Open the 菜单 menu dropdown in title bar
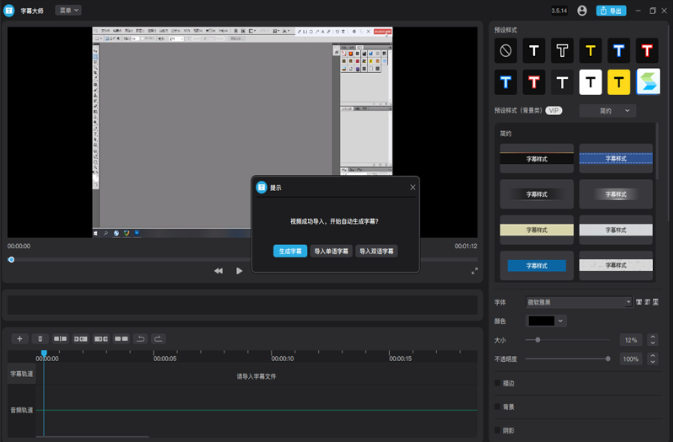673x442 pixels. click(x=69, y=10)
